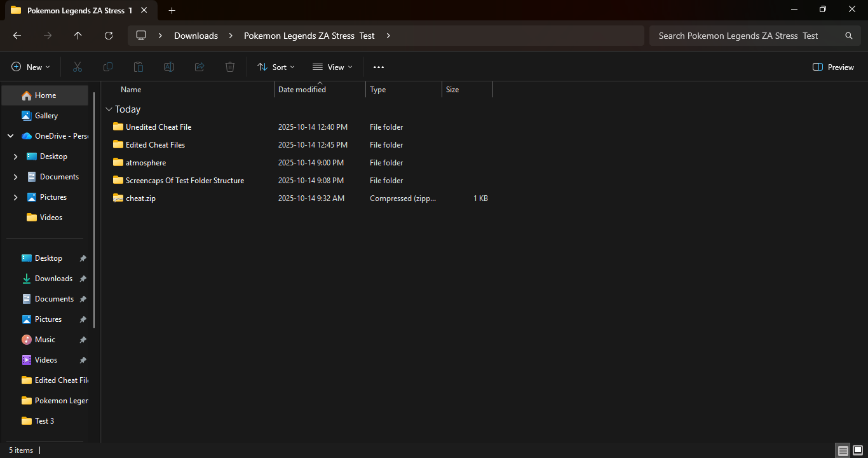This screenshot has width=868, height=458.
Task: Expand the Desktop node under OneDrive
Action: 16,156
